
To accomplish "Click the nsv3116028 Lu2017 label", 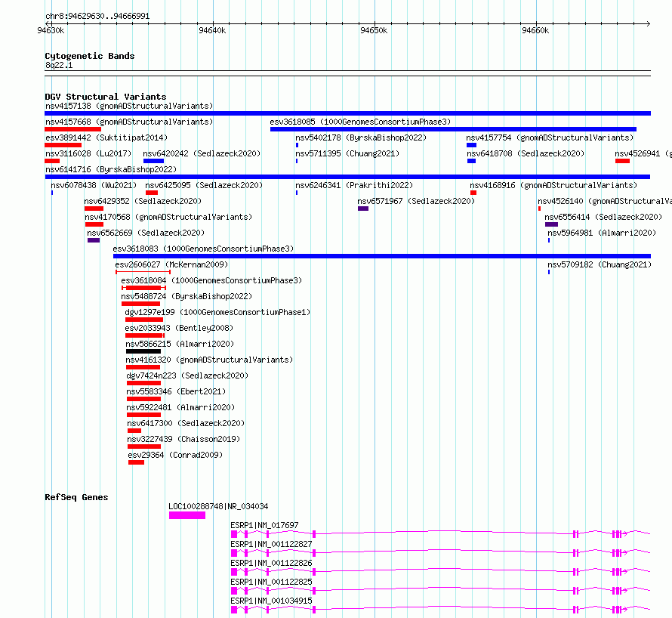I will [x=88, y=153].
